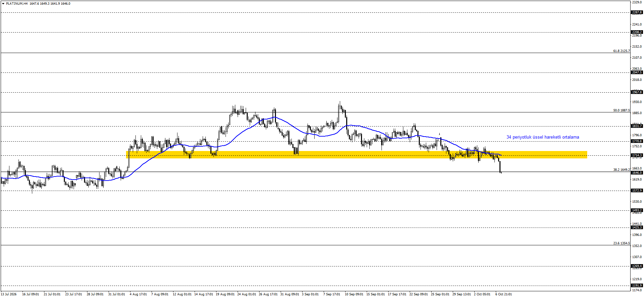Click the 1191.9 price level tag
The width and height of the screenshot is (644, 298).
coord(637,286)
